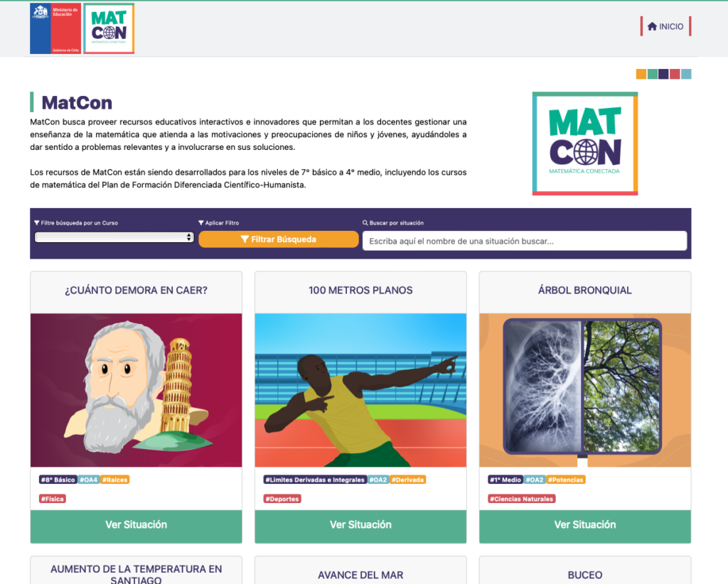Image resolution: width=728 pixels, height=584 pixels.
Task: Click the #Ciencias Naturales tag
Action: coord(522,499)
